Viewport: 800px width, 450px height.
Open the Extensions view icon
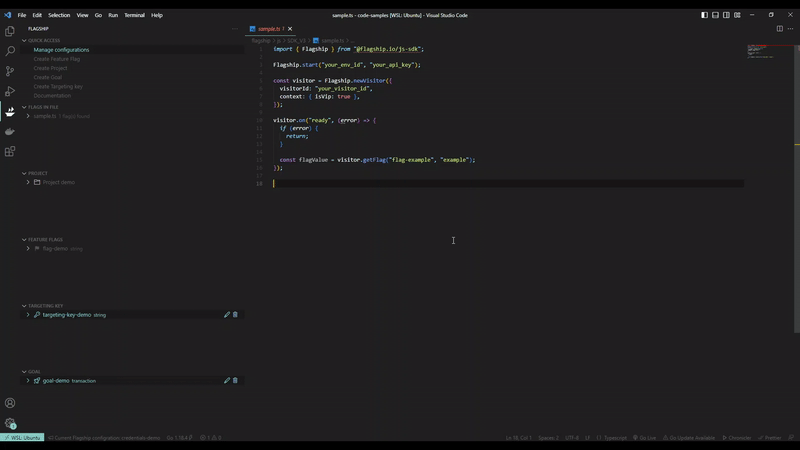click(x=10, y=152)
